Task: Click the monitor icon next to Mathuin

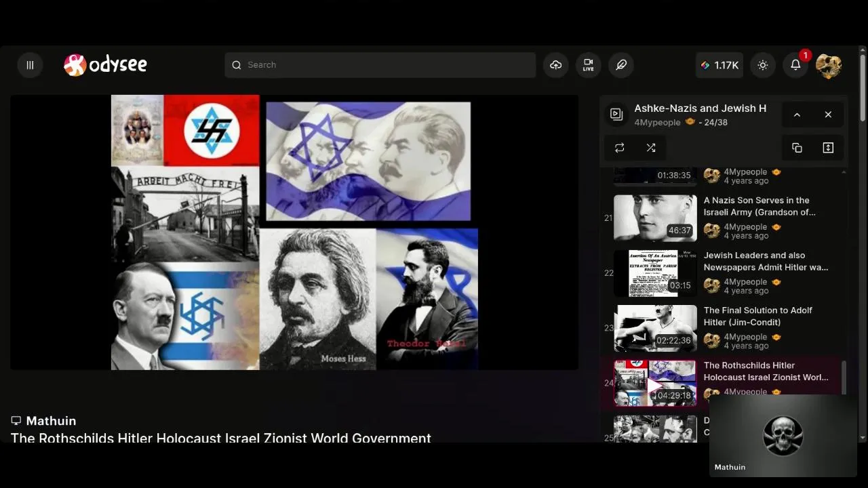Action: tap(16, 421)
